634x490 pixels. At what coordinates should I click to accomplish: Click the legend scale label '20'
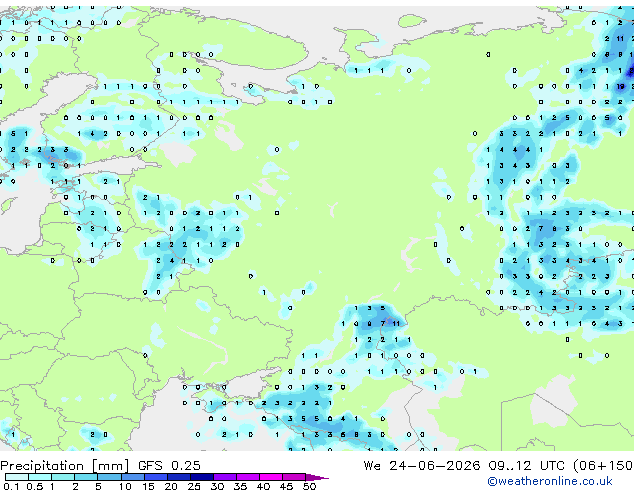tap(171, 486)
